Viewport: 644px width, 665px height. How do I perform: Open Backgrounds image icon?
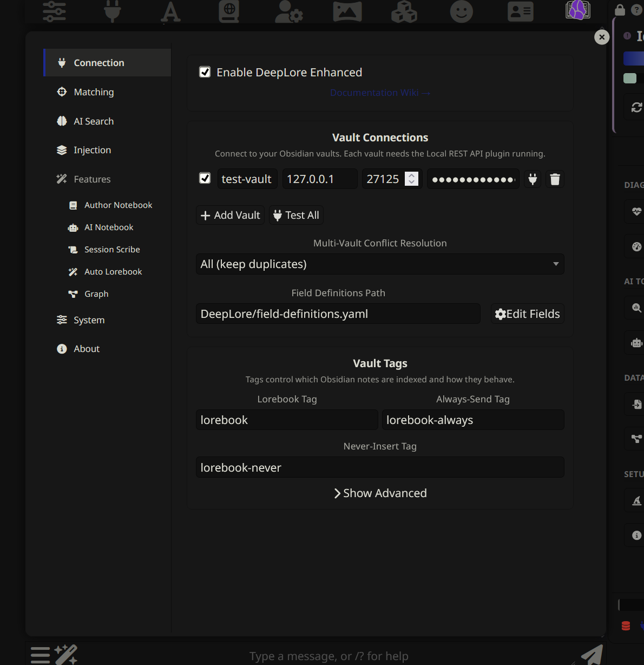point(347,11)
